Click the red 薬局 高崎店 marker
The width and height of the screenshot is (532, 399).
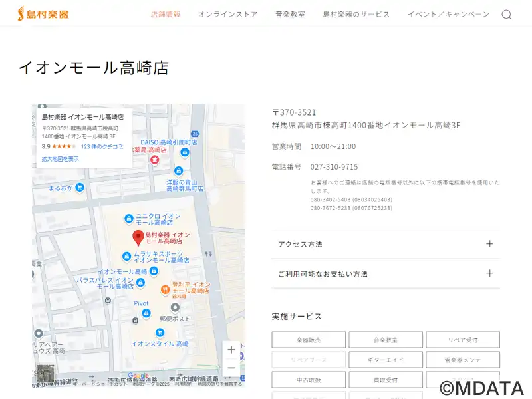(155, 159)
